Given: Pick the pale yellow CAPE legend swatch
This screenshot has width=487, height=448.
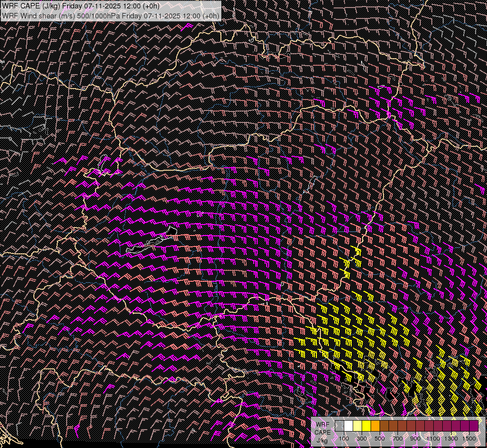Looking at the screenshot, I should click(357, 426).
